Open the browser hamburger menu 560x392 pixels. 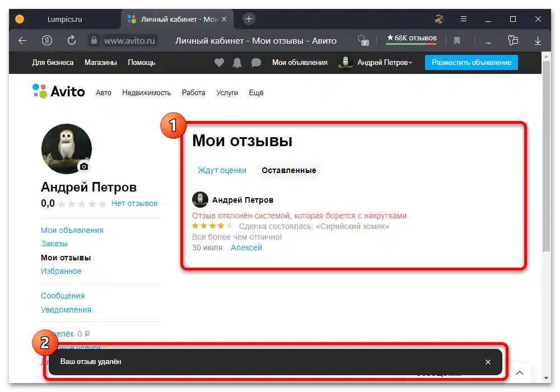coord(464,19)
